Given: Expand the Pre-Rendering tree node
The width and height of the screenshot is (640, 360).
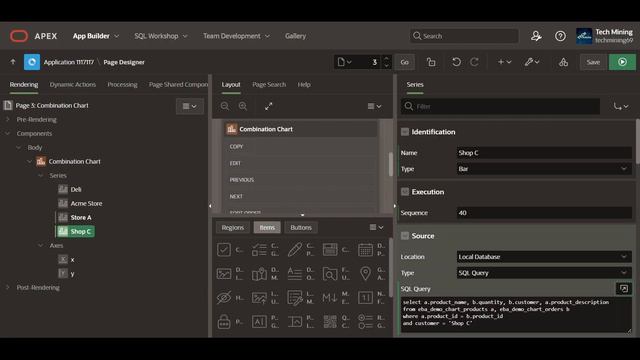Looking at the screenshot, I should click(7, 120).
